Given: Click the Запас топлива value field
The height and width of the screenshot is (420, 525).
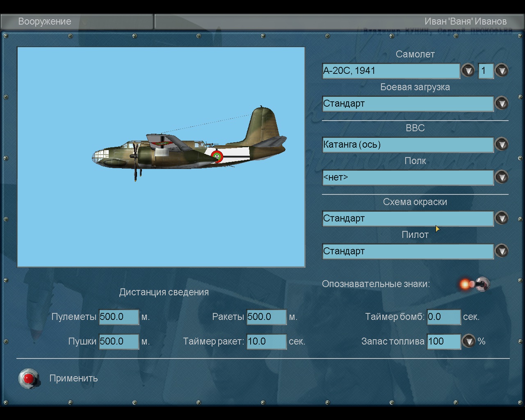Looking at the screenshot, I should (x=444, y=342).
